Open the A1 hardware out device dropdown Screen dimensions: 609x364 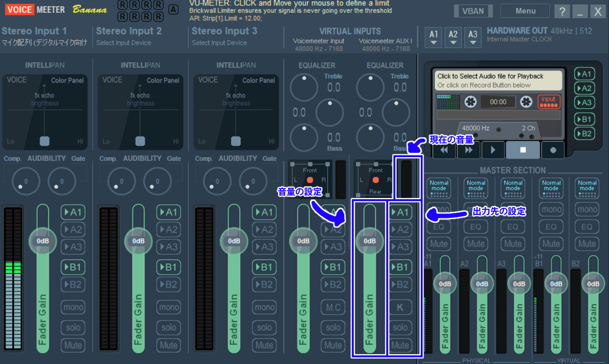click(433, 37)
